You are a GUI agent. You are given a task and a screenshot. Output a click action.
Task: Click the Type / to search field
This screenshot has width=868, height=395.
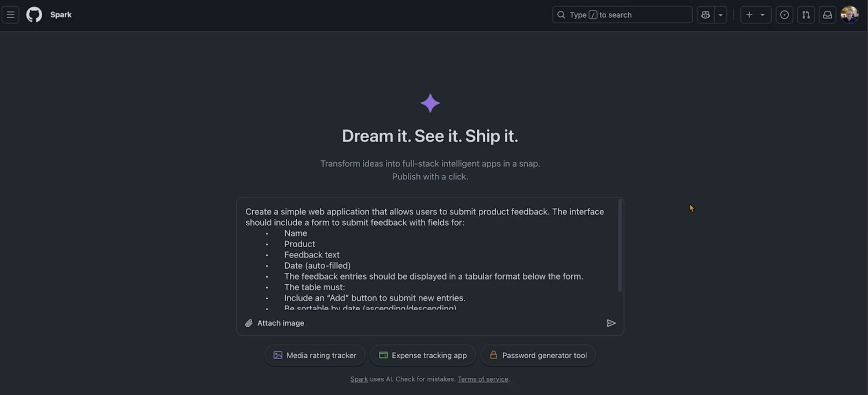tap(622, 15)
